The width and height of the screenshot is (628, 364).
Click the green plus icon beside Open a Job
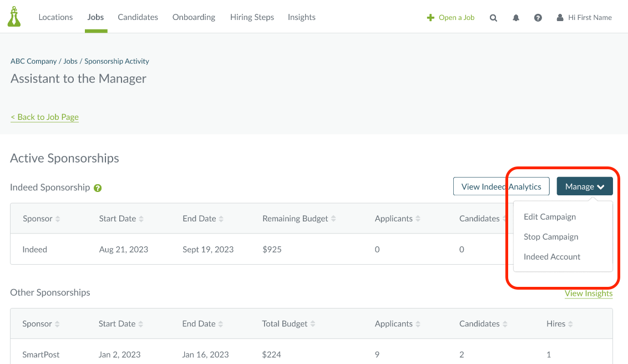coord(430,17)
